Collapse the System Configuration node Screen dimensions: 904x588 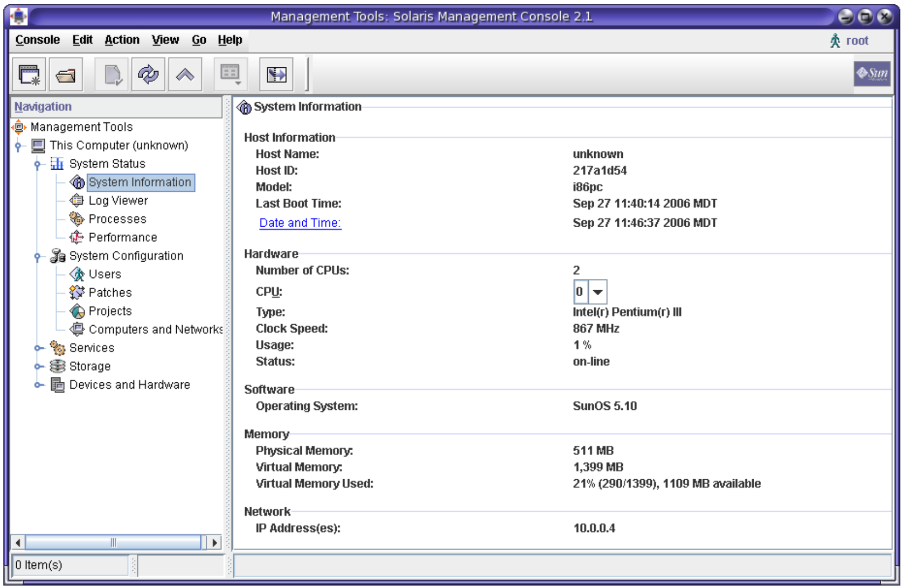click(37, 257)
